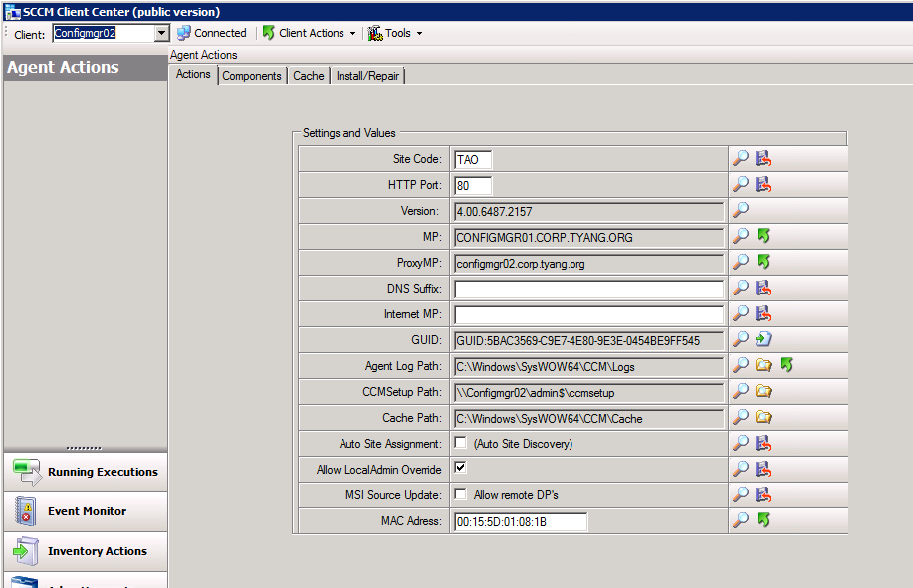The width and height of the screenshot is (913, 588).
Task: Open the Cache Path folder icon
Action: 763,417
